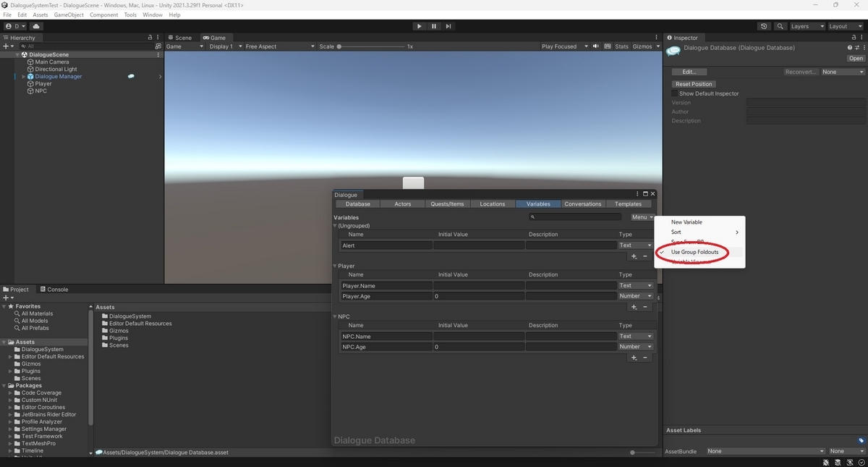The height and width of the screenshot is (467, 868).
Task: Click the Inspector presets icon
Action: click(x=856, y=48)
